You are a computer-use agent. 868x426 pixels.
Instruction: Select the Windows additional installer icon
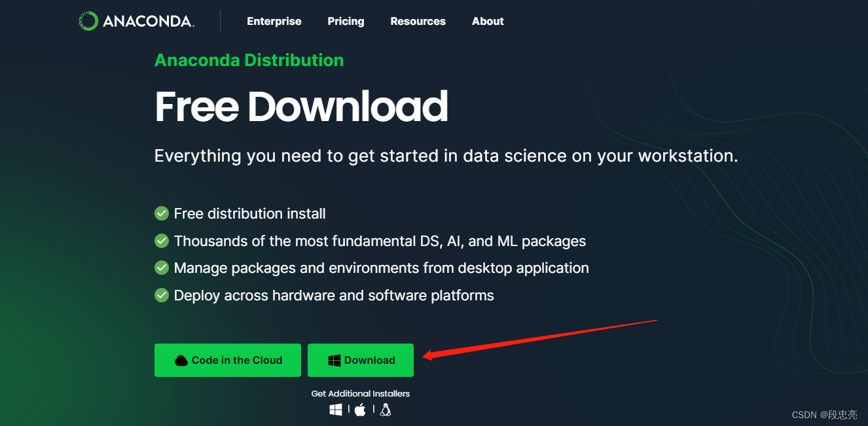(336, 410)
